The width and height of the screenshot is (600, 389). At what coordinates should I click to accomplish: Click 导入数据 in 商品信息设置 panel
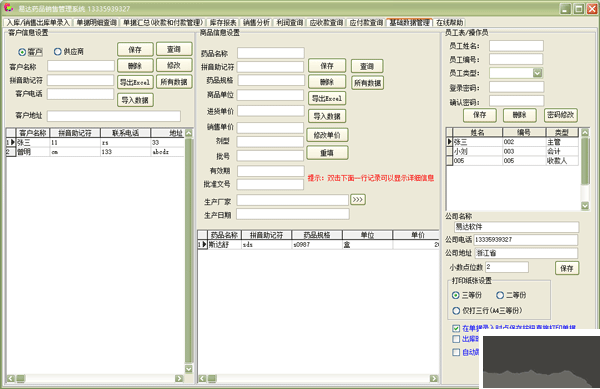[x=327, y=116]
